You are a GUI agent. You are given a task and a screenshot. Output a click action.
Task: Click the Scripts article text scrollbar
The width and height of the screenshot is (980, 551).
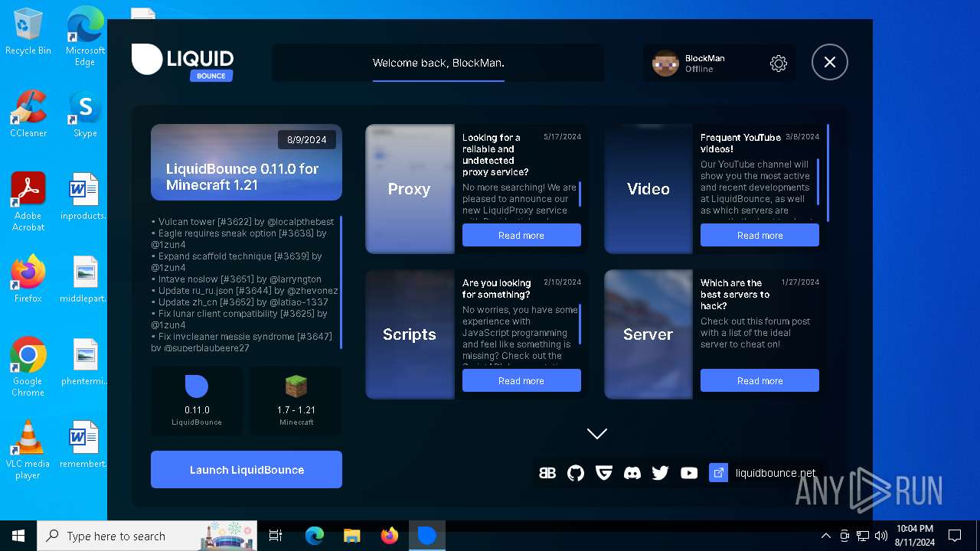pos(580,324)
